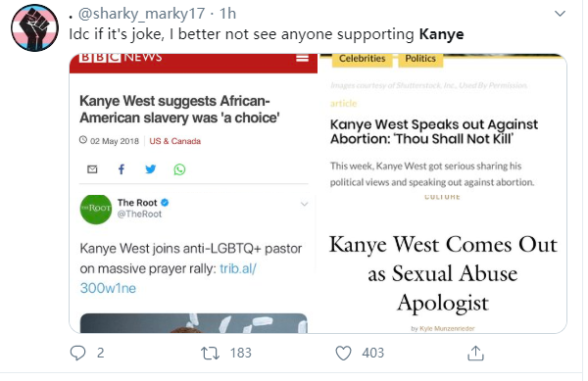Select the Politics tag
This screenshot has width=588, height=381.
tap(420, 59)
